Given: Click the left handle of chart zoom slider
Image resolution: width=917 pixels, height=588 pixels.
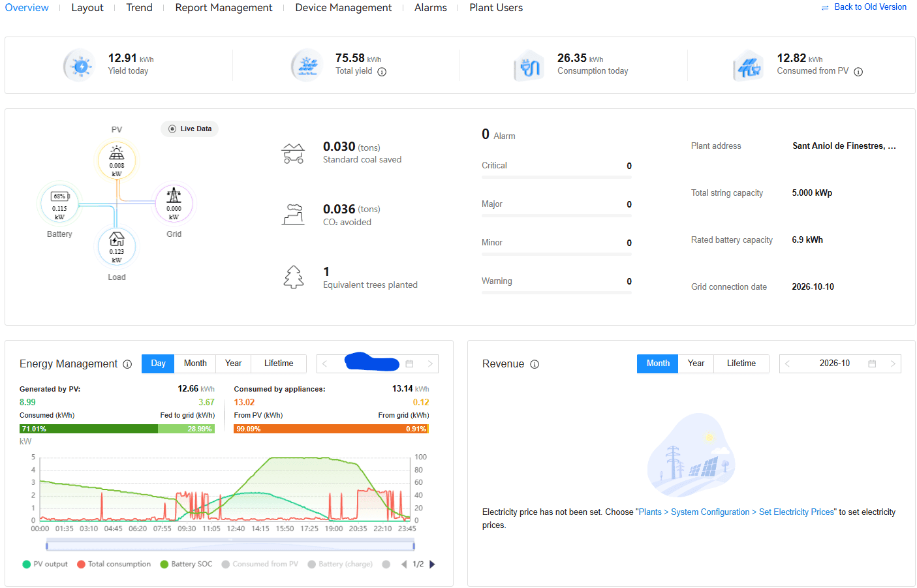Looking at the screenshot, I should 46,545.
